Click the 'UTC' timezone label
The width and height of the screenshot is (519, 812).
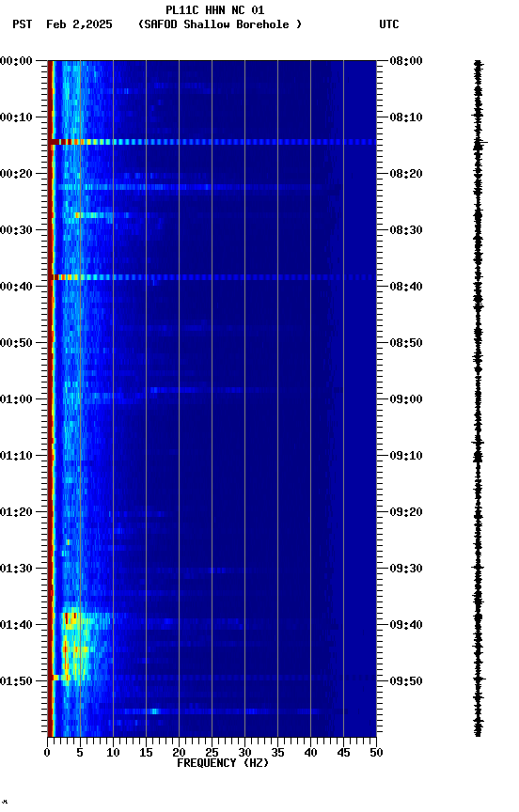click(389, 24)
